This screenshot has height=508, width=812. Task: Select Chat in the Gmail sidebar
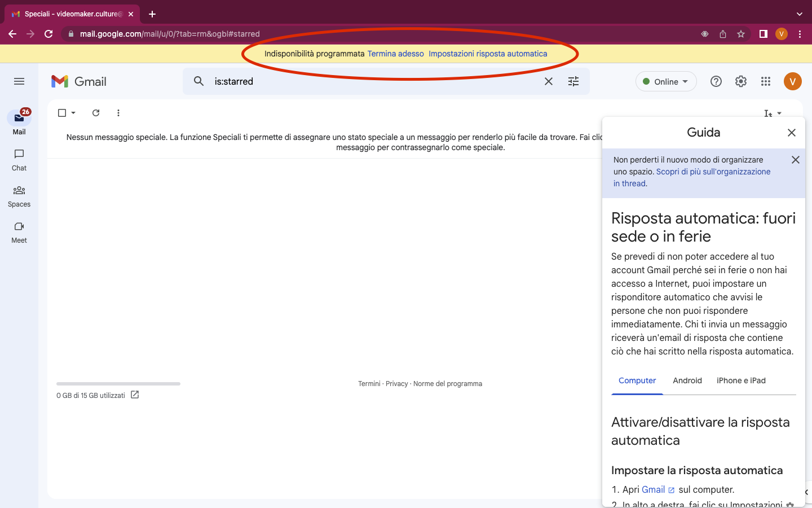click(x=19, y=160)
